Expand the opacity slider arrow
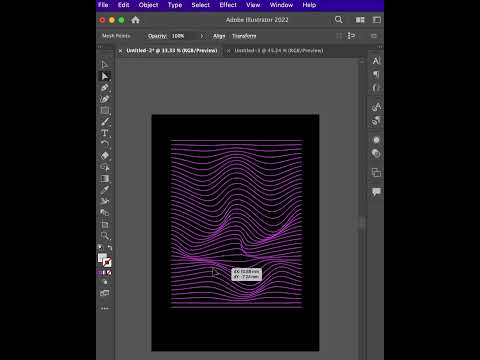This screenshot has height=360, width=480. (x=202, y=36)
